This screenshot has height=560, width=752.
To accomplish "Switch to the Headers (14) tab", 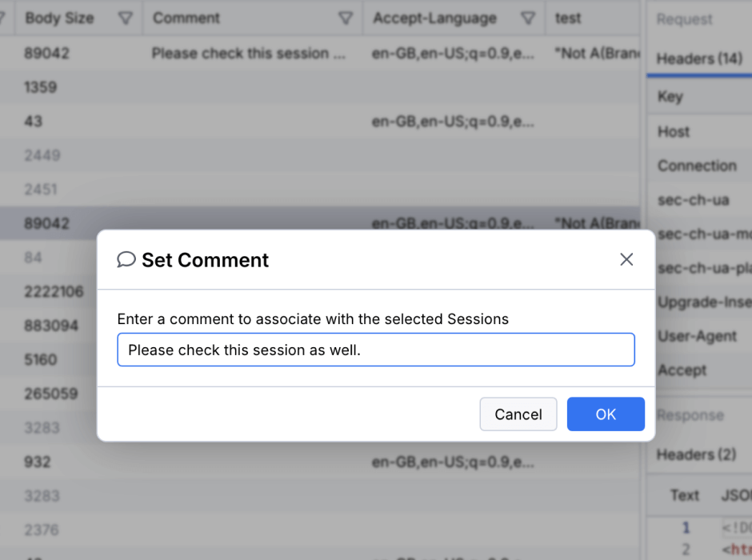I will (x=699, y=58).
